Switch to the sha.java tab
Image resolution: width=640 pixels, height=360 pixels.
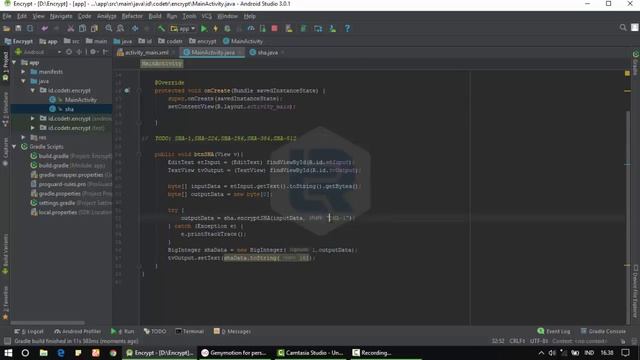point(267,53)
